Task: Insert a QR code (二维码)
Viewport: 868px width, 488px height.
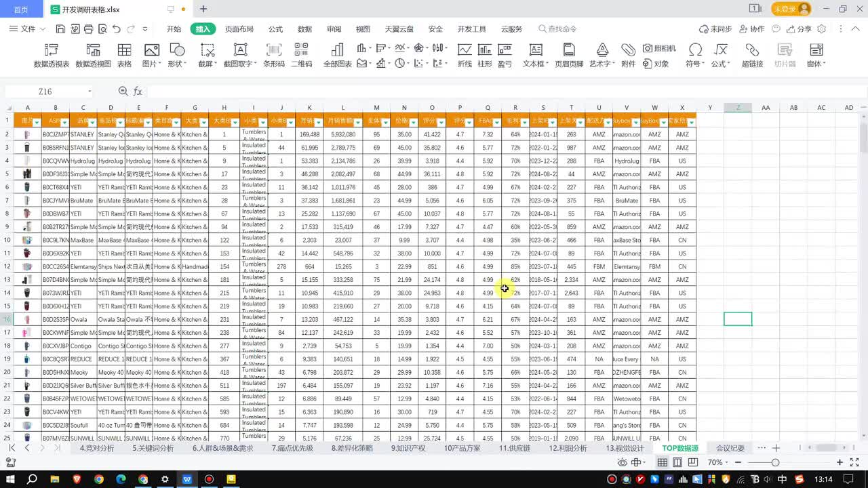Action: click(x=301, y=56)
